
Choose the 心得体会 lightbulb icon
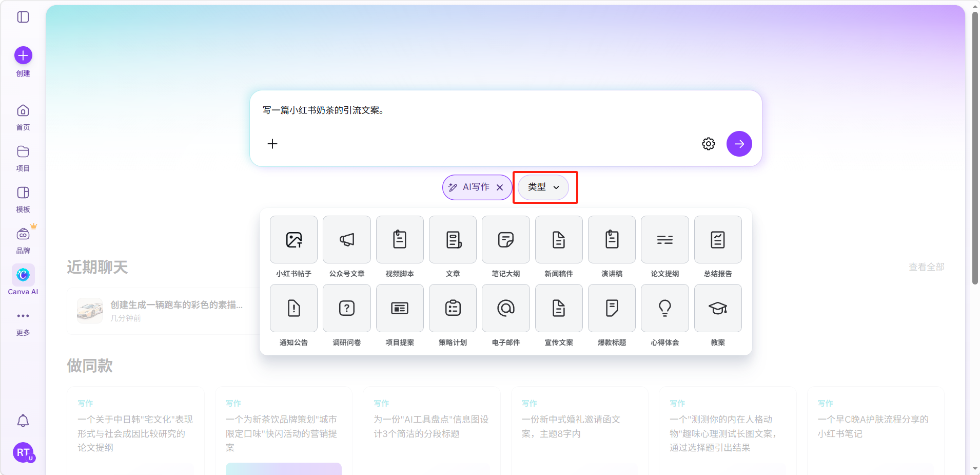[x=664, y=308]
